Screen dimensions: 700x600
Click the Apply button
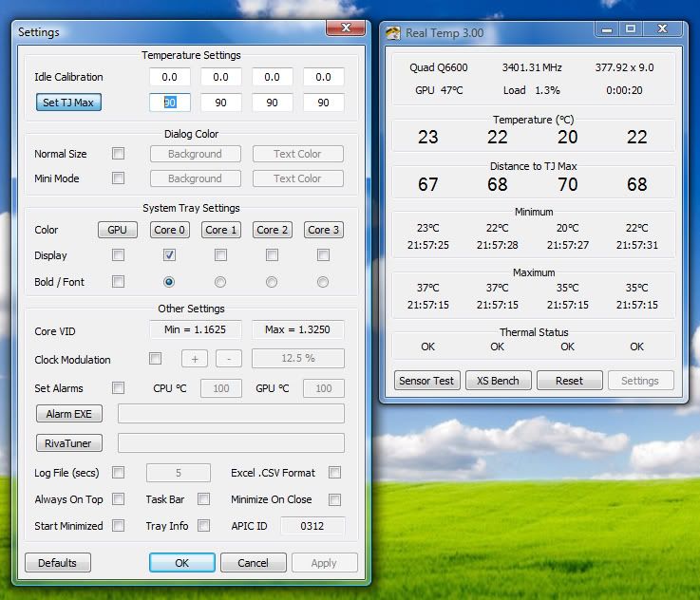click(325, 563)
